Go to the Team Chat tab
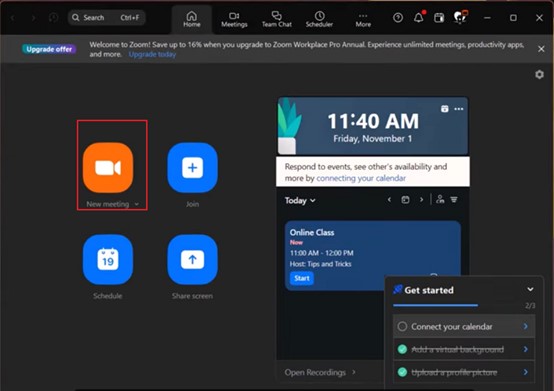The width and height of the screenshot is (554, 391). 277,19
